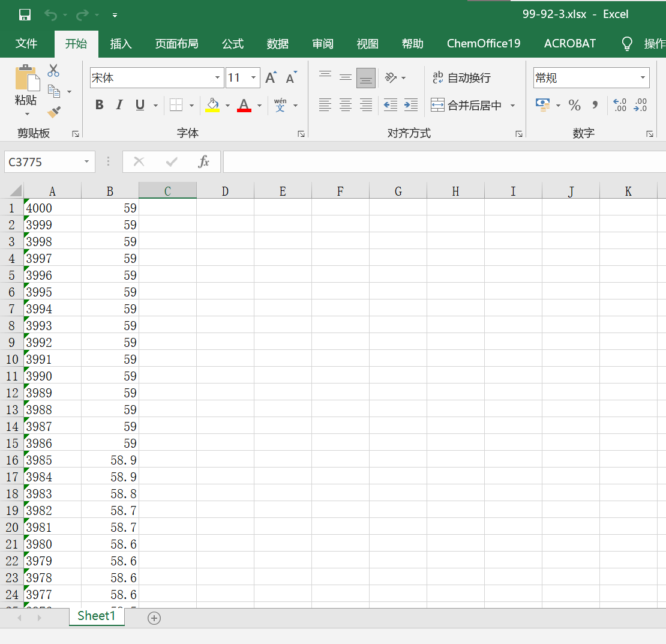Switch to the 插入 ribbon tab
The height and width of the screenshot is (644, 666).
[121, 43]
